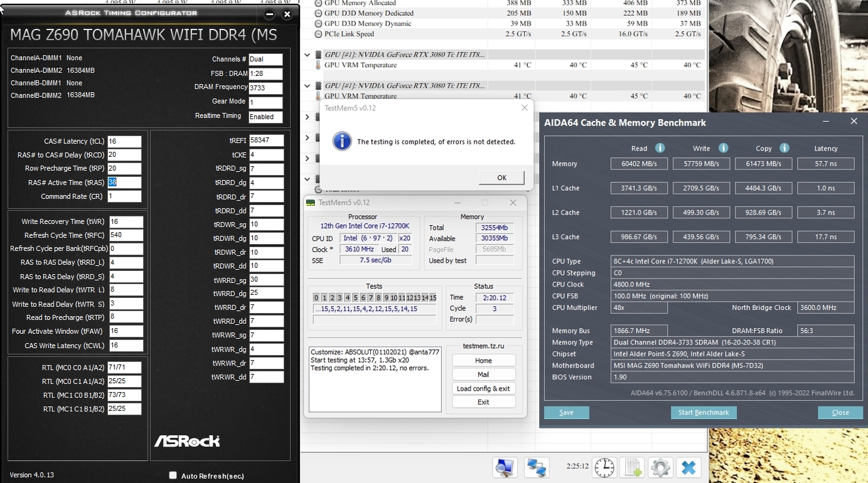Click the Row Precharge Time (tRP) field
This screenshot has width=868, height=483.
[x=124, y=169]
